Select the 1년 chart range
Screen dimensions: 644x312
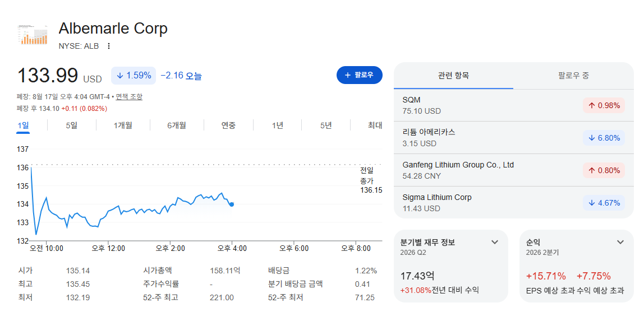pos(277,125)
